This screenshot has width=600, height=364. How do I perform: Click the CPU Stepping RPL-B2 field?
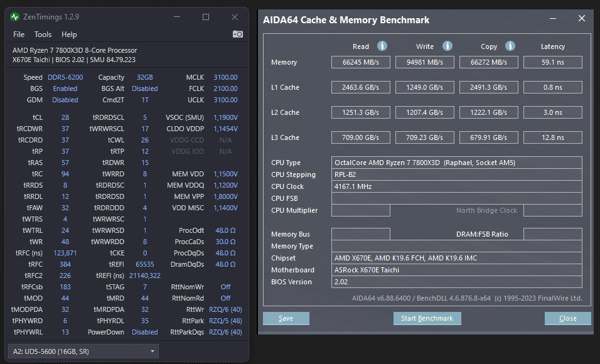coord(457,174)
